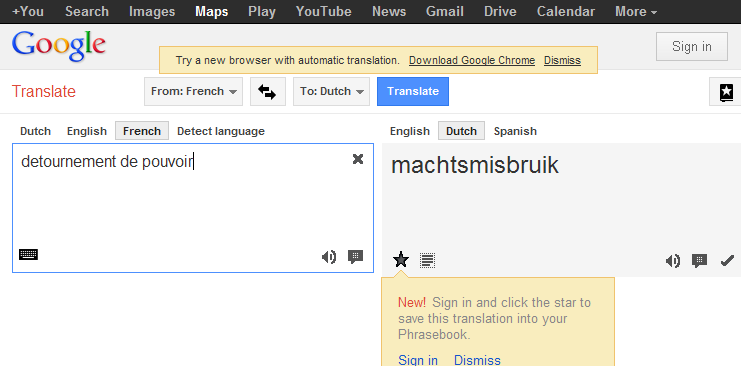Choose Detect language option
Screen dimensions: 741x366
[x=221, y=131]
